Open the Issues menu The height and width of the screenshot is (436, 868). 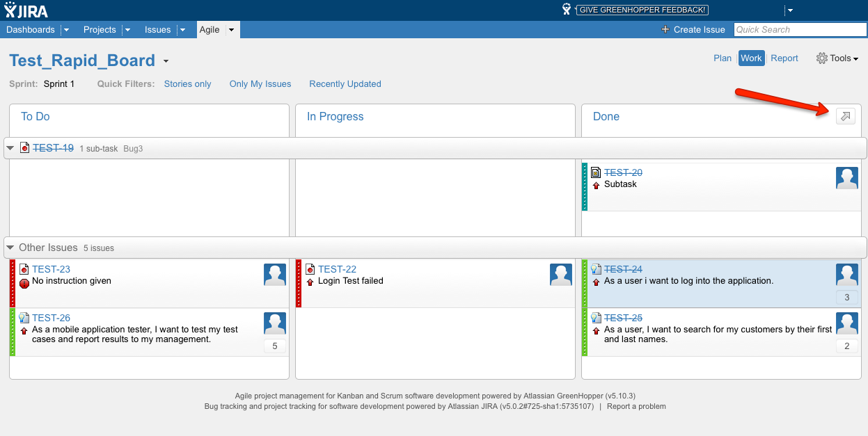click(157, 30)
